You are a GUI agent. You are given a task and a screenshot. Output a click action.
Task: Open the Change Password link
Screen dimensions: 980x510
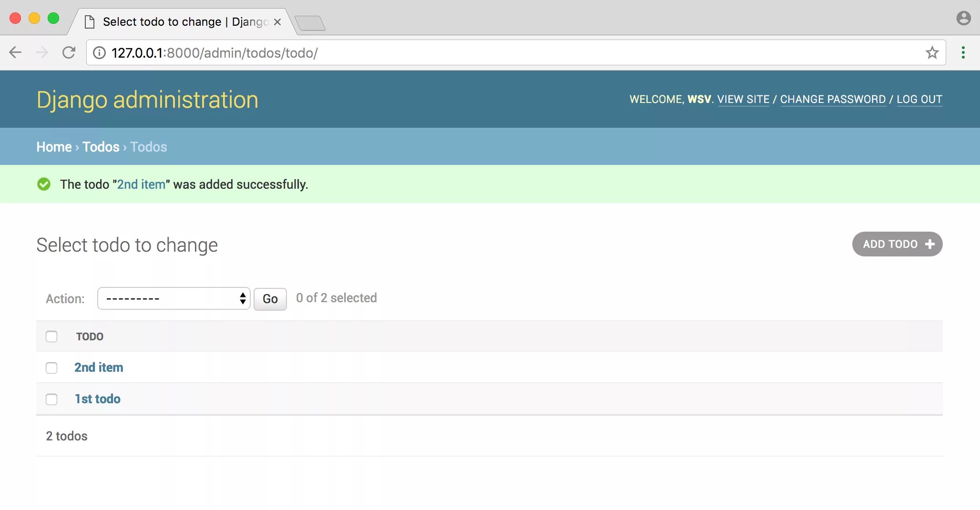(x=833, y=99)
